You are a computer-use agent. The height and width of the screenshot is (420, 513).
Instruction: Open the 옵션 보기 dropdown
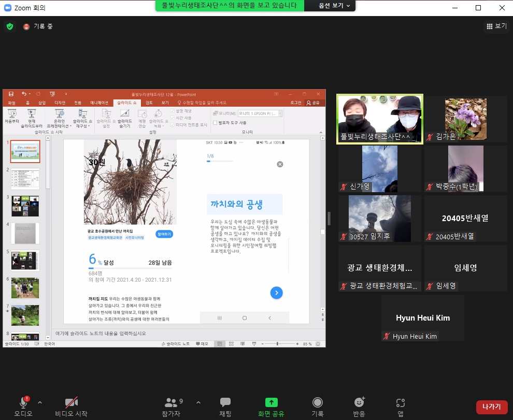pyautogui.click(x=334, y=6)
